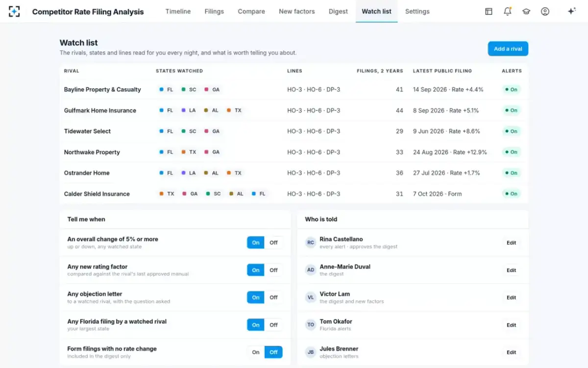This screenshot has width=588, height=368.
Task: Click the Add a rival button
Action: point(508,49)
